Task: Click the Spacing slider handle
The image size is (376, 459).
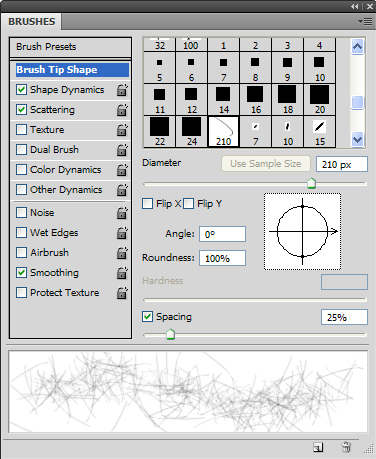Action: [x=170, y=334]
